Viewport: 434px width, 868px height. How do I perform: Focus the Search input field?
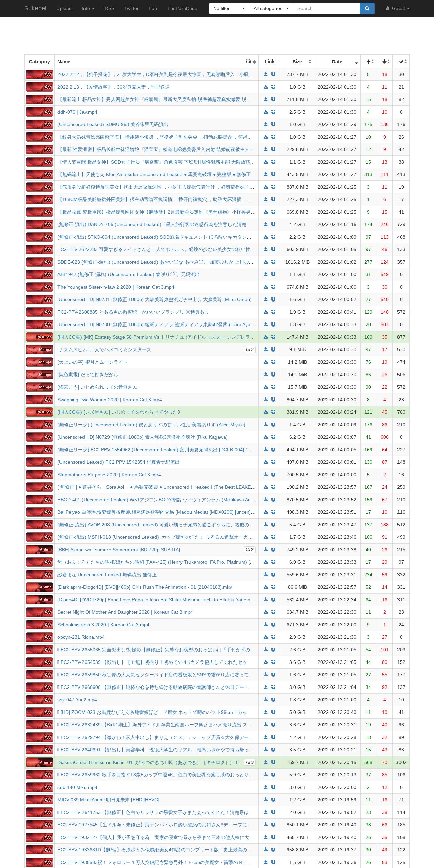coord(326,8)
